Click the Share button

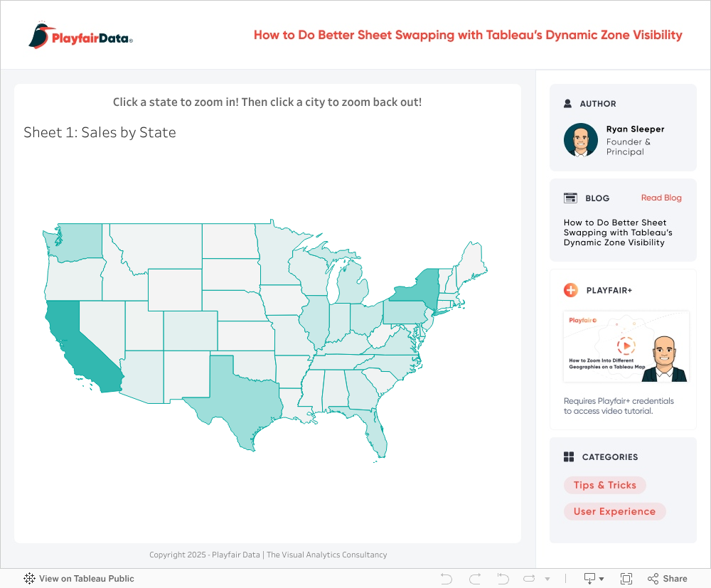point(667,579)
